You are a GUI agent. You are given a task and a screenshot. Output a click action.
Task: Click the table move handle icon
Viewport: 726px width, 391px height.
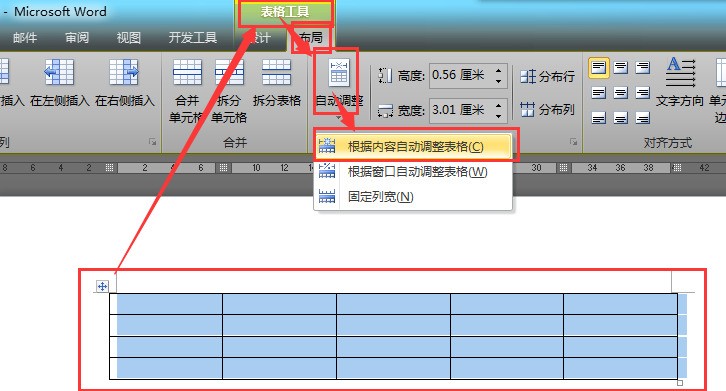coord(102,286)
